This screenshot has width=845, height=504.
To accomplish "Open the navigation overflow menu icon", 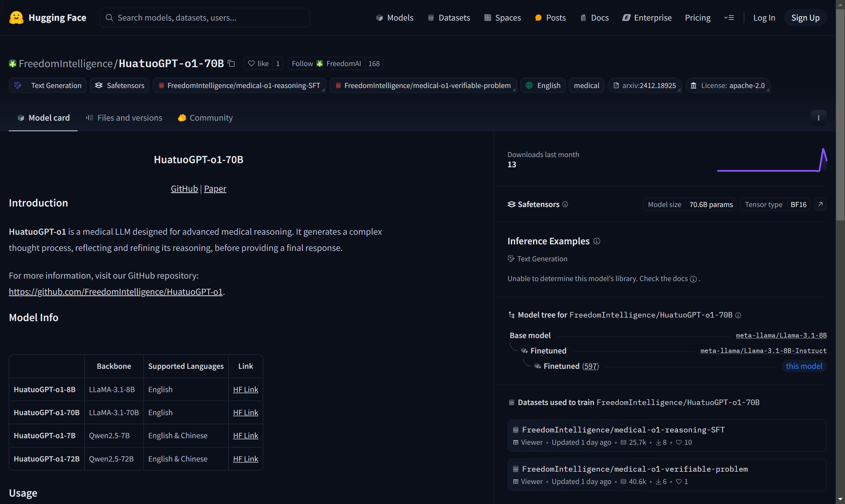I will point(729,18).
